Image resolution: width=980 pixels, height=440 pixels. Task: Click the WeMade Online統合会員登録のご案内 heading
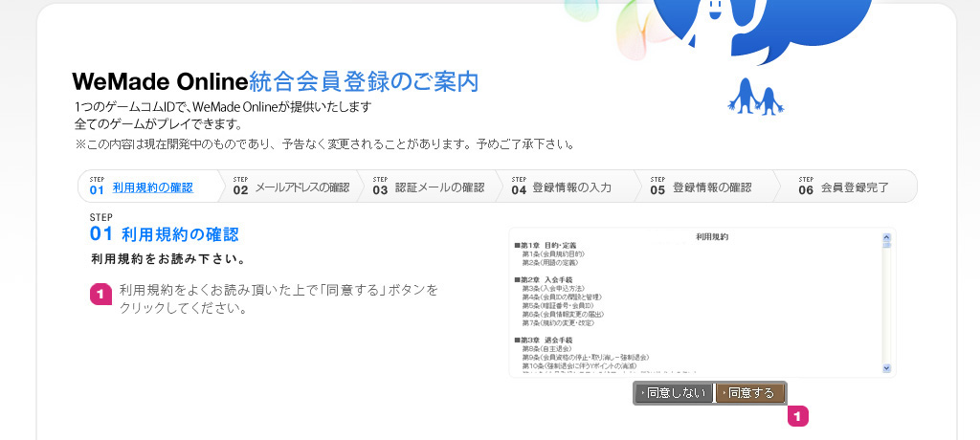point(276,82)
